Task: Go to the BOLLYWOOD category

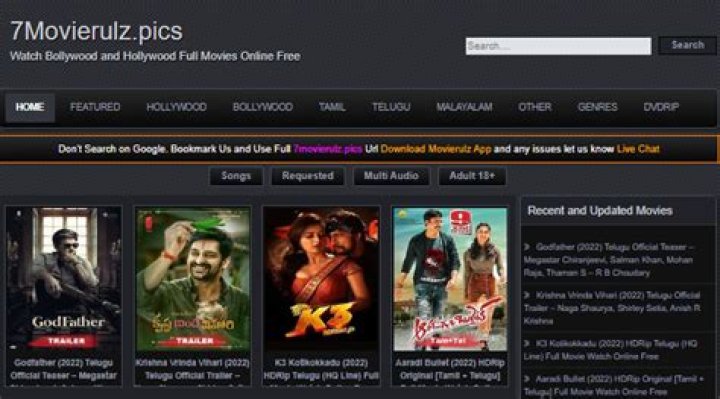Action: pyautogui.click(x=263, y=107)
